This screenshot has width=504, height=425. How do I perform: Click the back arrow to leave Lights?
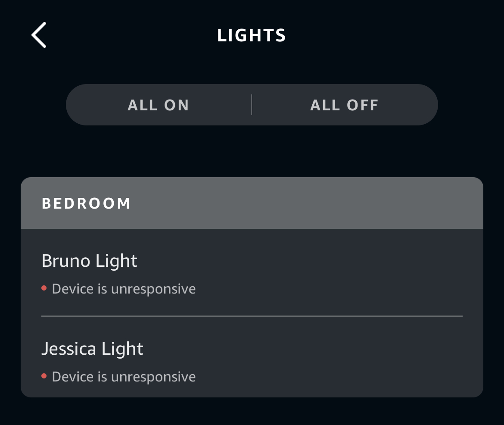pos(39,35)
